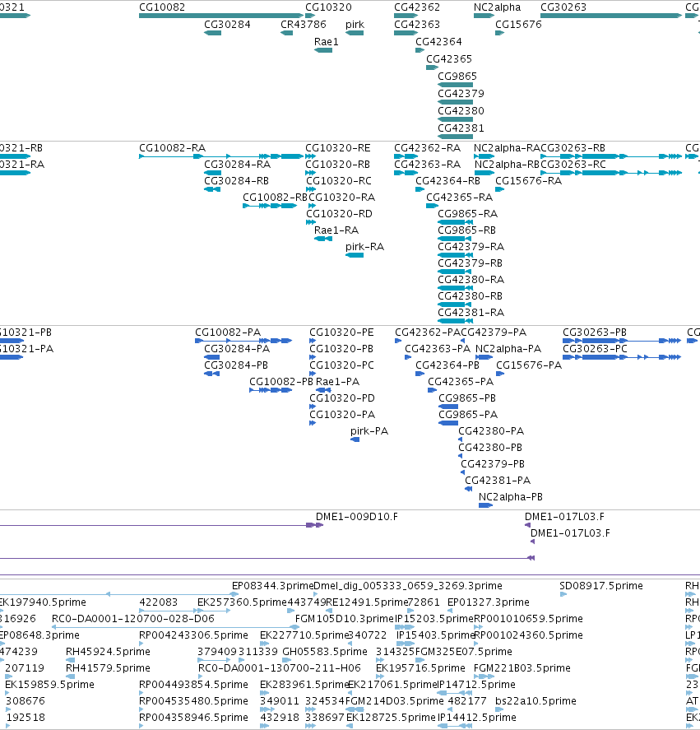The width and height of the screenshot is (700, 730).
Task: Click transcript CG42381-RA
Action: tap(471, 313)
